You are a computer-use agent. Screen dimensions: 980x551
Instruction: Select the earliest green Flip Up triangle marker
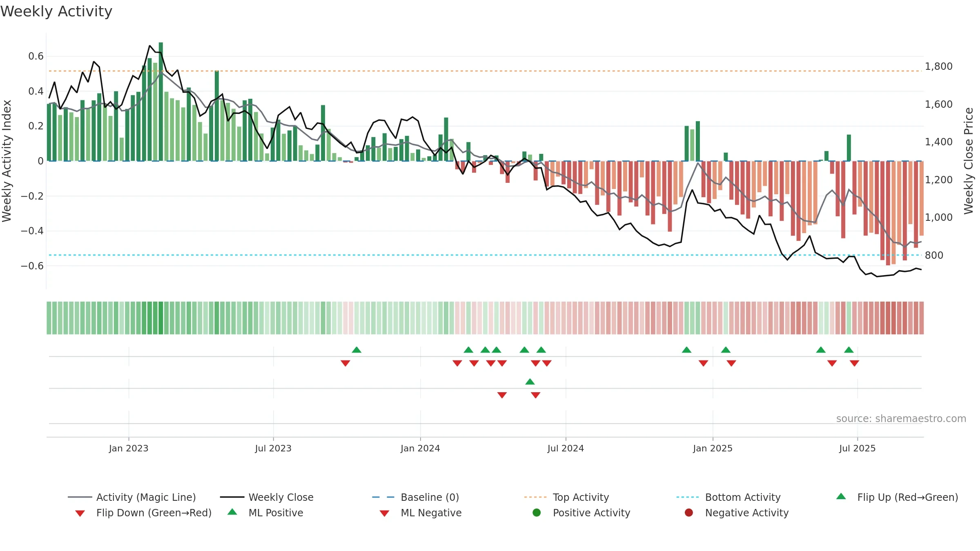click(x=356, y=350)
